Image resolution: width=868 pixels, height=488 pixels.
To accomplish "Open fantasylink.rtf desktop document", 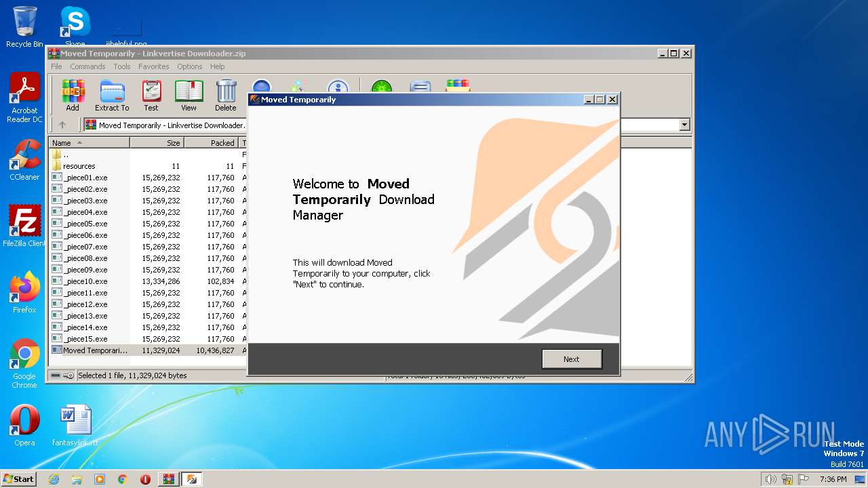I will click(75, 426).
